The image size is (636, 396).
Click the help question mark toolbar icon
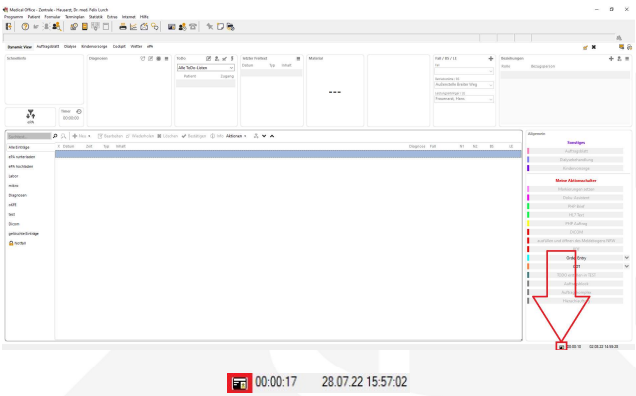25,27
